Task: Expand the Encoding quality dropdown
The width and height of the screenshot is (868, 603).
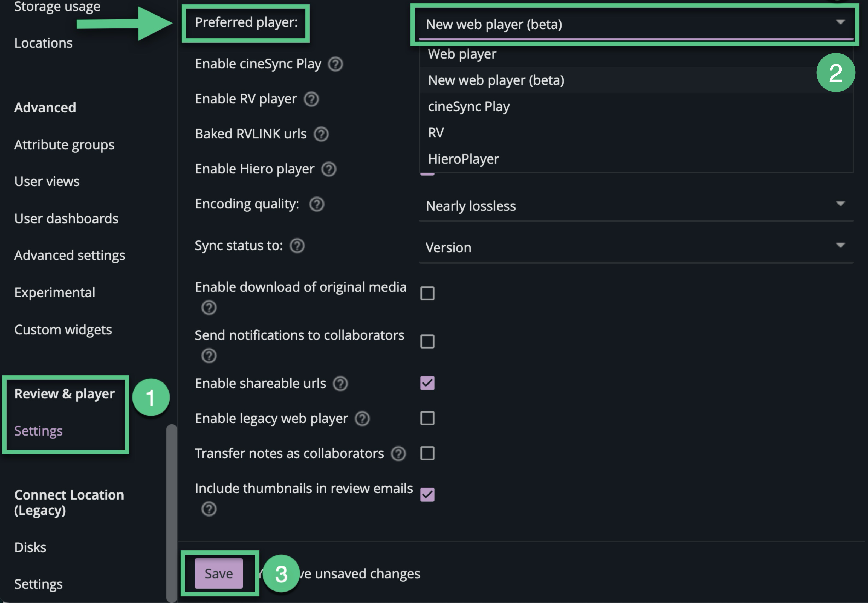Action: pos(635,206)
